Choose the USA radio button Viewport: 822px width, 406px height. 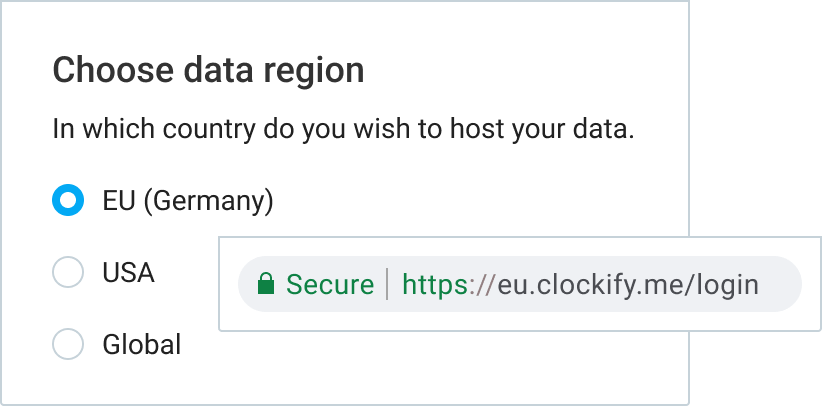coord(68,272)
